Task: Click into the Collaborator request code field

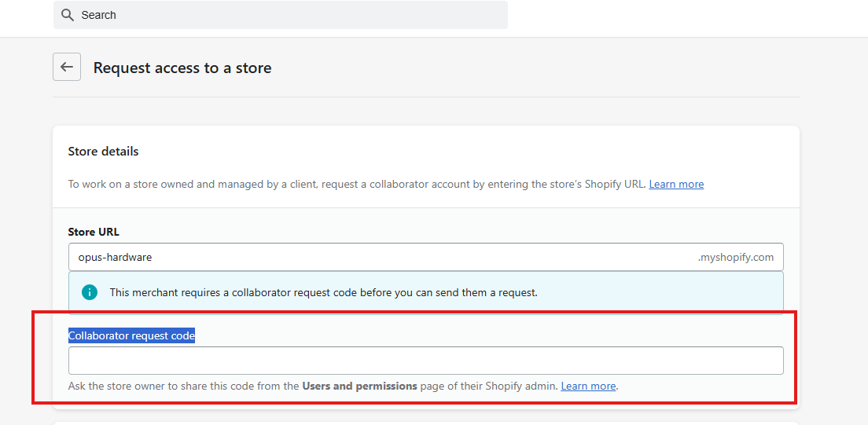Action: pos(425,361)
